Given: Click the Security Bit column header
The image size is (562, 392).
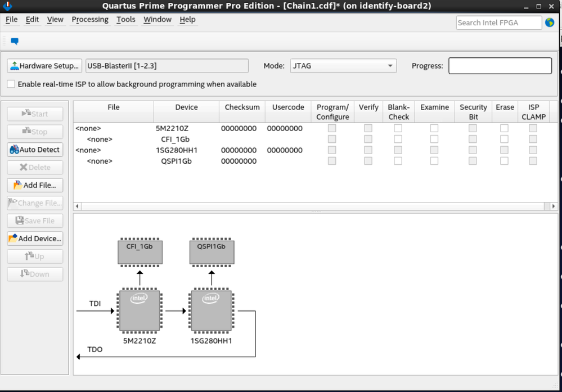Looking at the screenshot, I should pyautogui.click(x=473, y=112).
